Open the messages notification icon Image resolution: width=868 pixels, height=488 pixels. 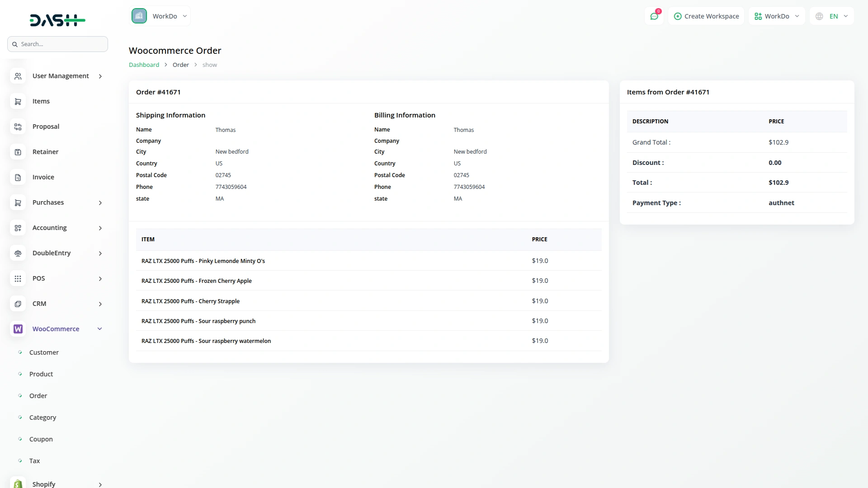pyautogui.click(x=654, y=16)
